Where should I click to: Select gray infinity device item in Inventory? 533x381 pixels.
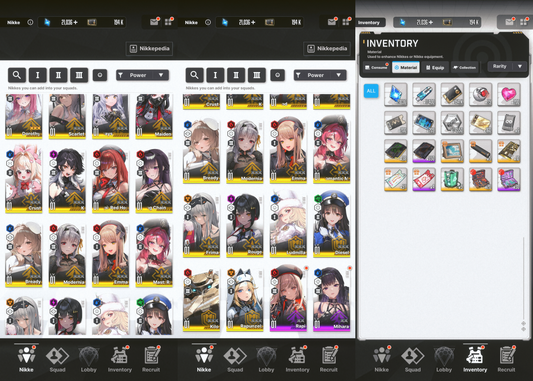pyautogui.click(x=509, y=122)
